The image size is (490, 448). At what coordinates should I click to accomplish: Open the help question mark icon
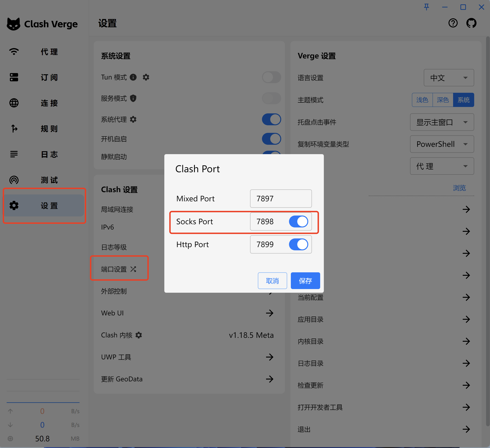(453, 23)
